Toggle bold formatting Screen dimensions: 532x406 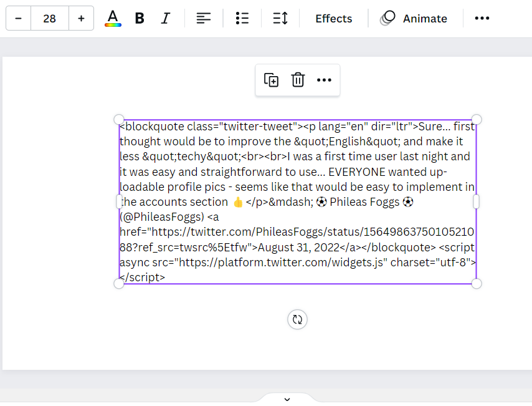point(140,19)
